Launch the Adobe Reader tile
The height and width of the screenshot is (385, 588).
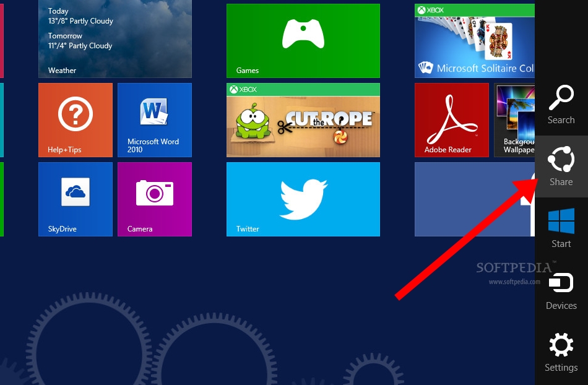click(x=451, y=120)
